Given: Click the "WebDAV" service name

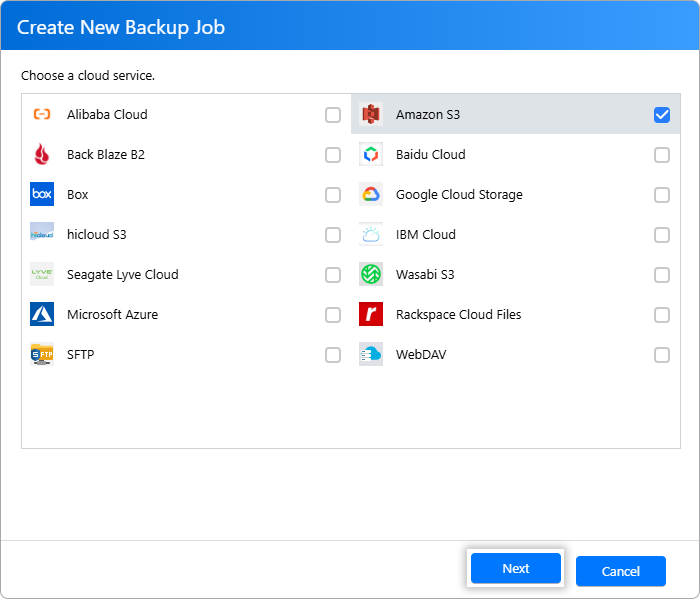Looking at the screenshot, I should coord(421,354).
